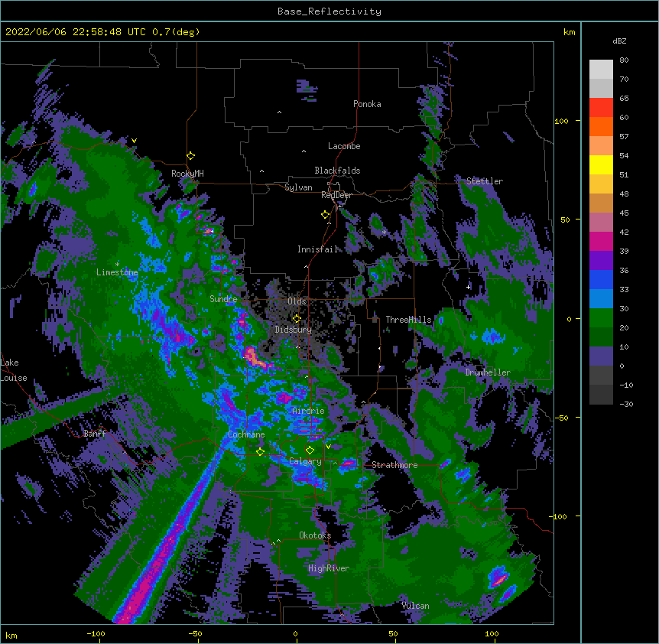Screen dimensions: 659x644
Task: Select the Strathmore city label
Action: [x=394, y=465]
